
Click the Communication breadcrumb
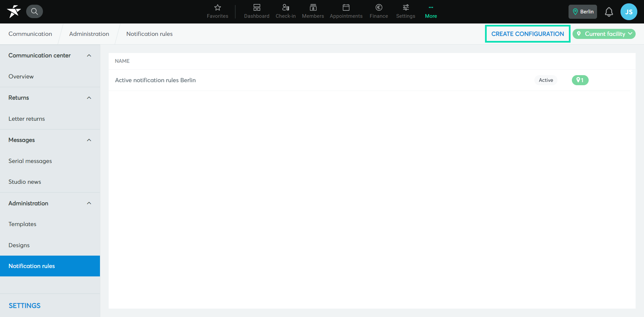pos(30,34)
